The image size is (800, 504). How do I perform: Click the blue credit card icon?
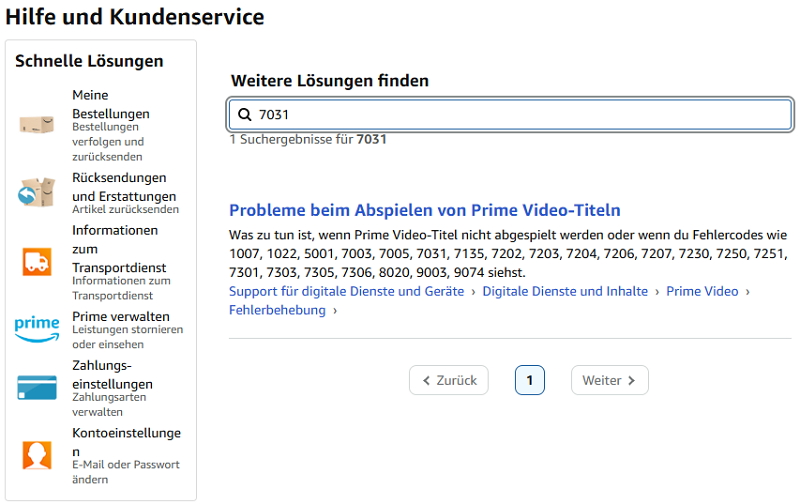[37, 388]
